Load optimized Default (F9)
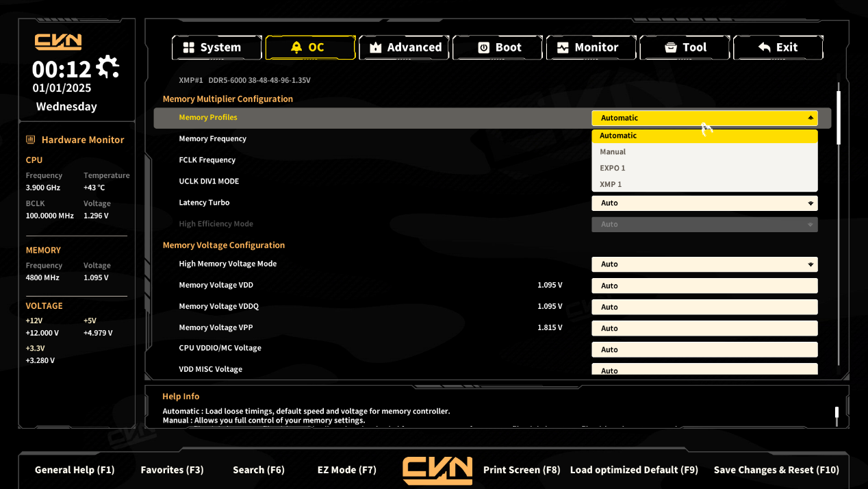 pos(634,470)
